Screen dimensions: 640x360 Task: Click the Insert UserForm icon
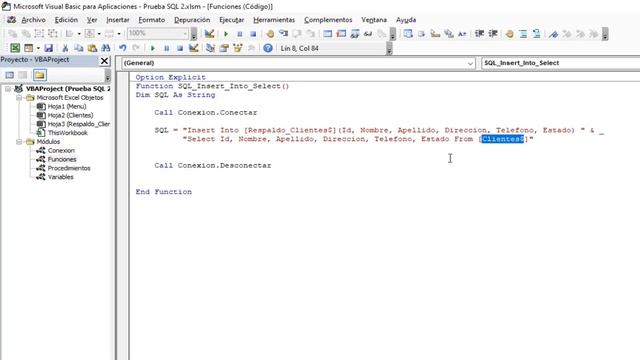click(x=28, y=48)
